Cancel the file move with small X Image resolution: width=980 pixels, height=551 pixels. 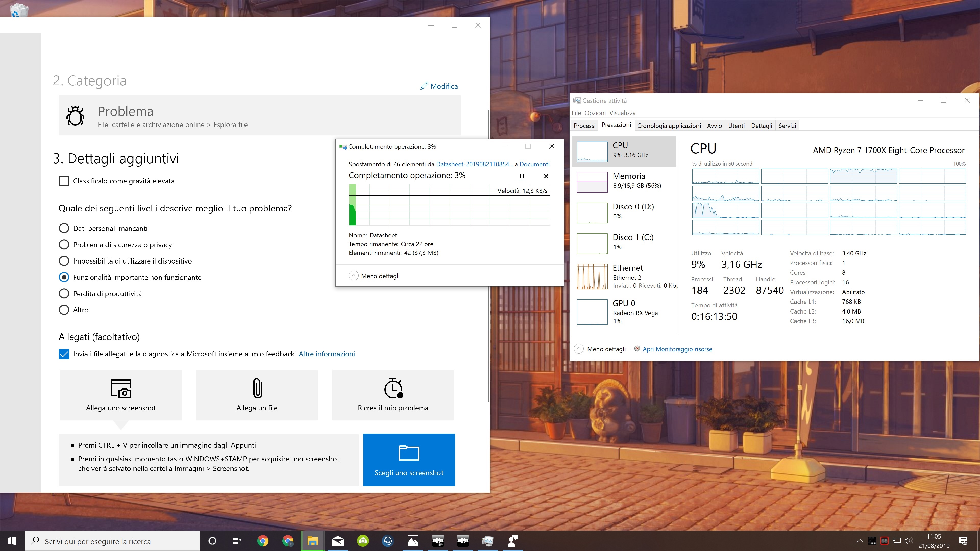[x=546, y=176]
